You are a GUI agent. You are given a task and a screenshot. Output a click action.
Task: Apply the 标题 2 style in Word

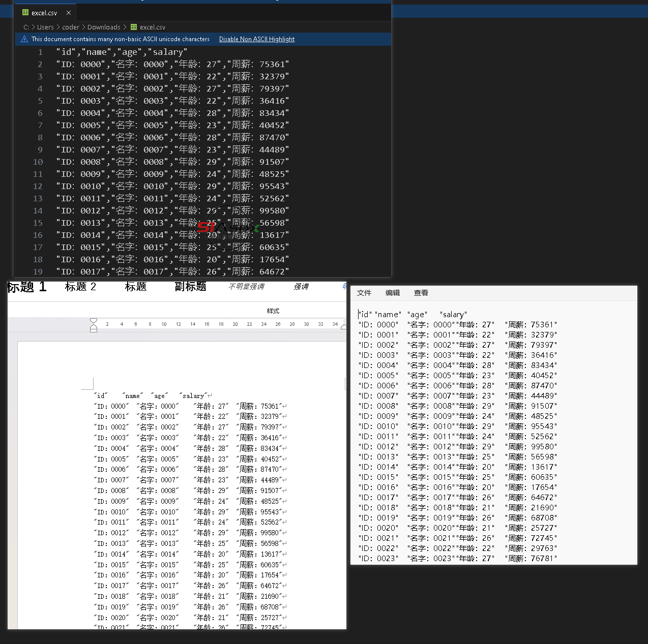(80, 287)
